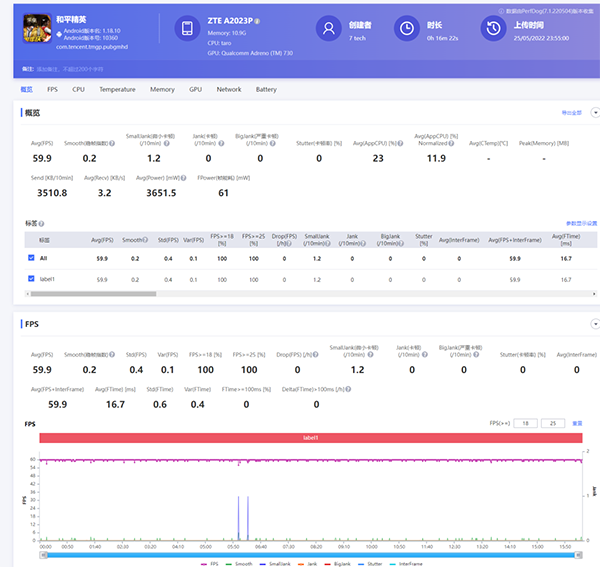Click the creator user avatar icon

point(328,28)
